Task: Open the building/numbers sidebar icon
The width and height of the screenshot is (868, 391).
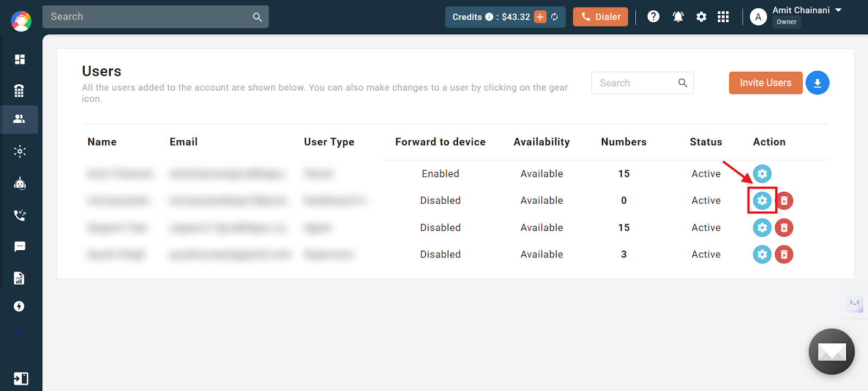Action: pos(20,91)
